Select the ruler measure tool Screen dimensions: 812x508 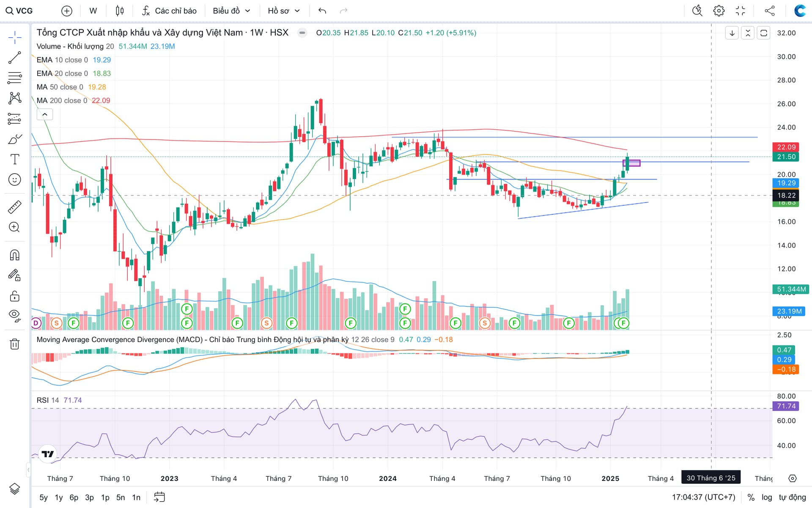click(x=15, y=207)
